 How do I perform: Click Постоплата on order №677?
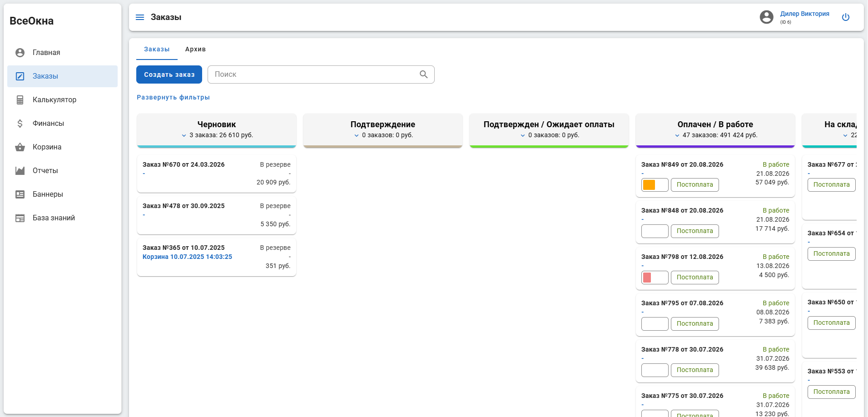832,185
